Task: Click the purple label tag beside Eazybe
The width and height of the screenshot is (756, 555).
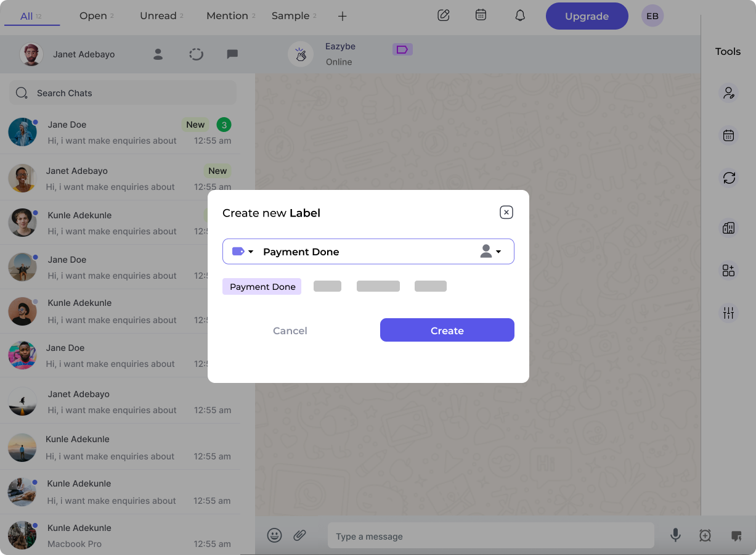Action: pyautogui.click(x=402, y=49)
